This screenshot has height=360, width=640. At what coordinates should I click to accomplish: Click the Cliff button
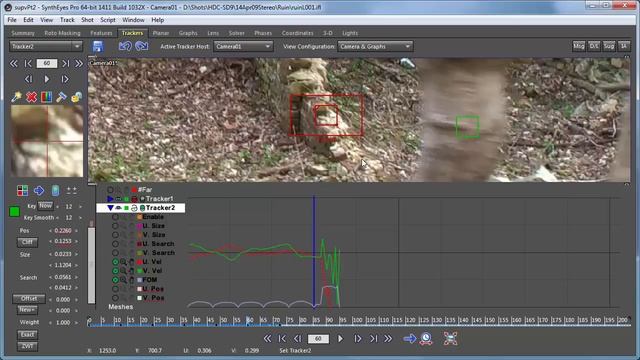coord(27,242)
